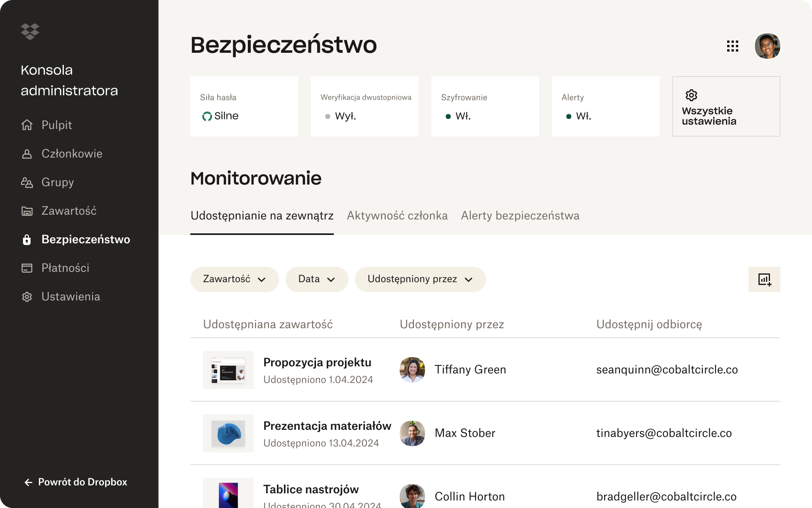The image size is (812, 508).
Task: Click bradgeller@cobaltcircle.co email
Action: tap(666, 496)
